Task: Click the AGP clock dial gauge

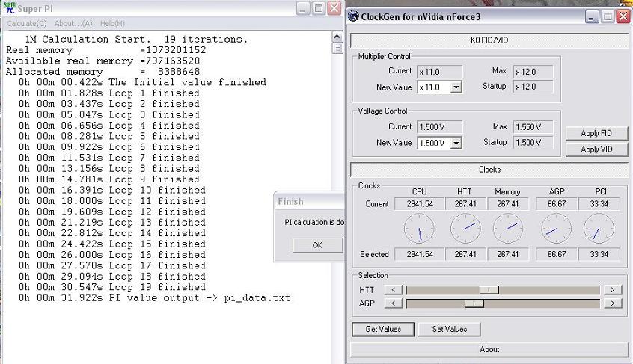Action: coord(556,229)
